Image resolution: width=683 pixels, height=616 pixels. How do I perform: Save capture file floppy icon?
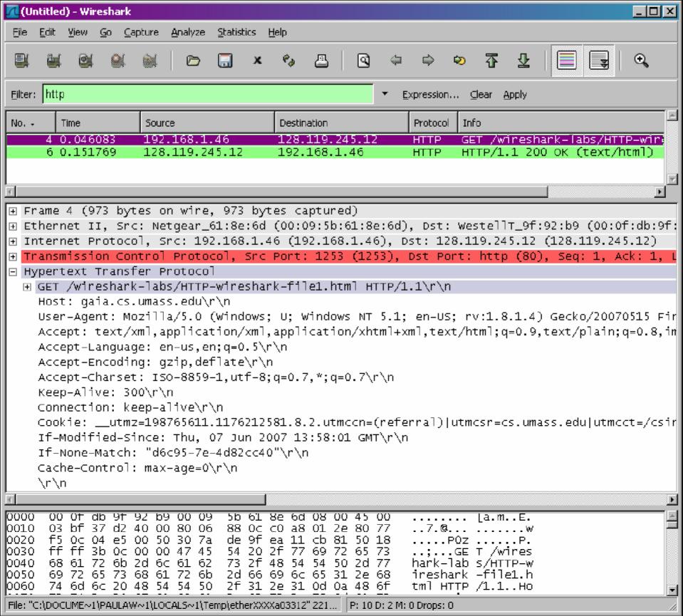[x=225, y=61]
